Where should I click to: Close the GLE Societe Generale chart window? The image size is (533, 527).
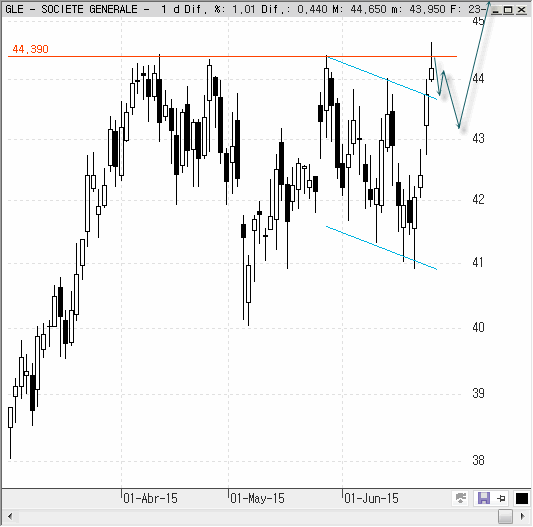[521, 10]
